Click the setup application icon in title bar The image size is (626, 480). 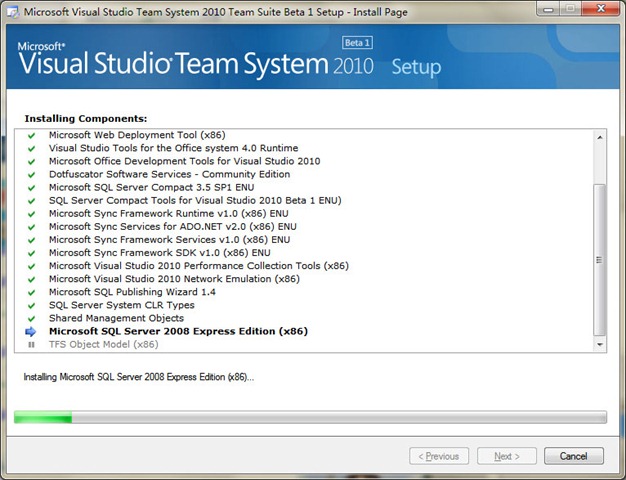point(13,12)
